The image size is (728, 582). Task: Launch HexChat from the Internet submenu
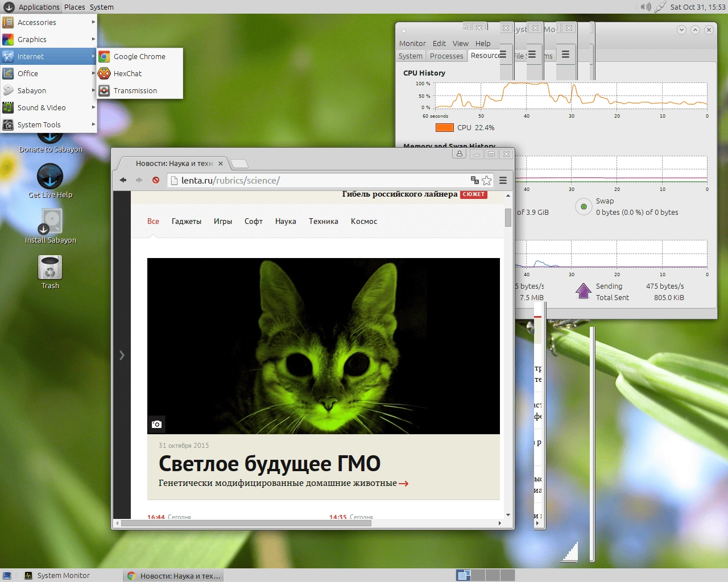coord(140,73)
